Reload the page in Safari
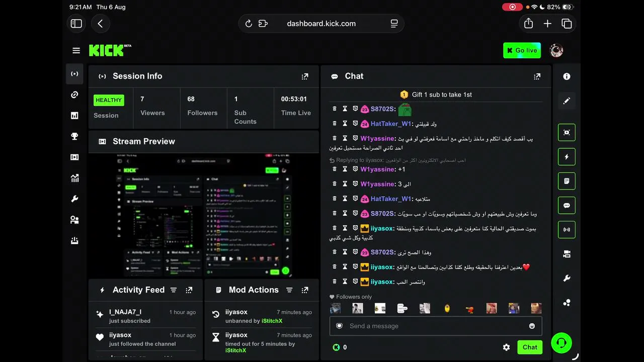Image resolution: width=644 pixels, height=362 pixels. (249, 24)
